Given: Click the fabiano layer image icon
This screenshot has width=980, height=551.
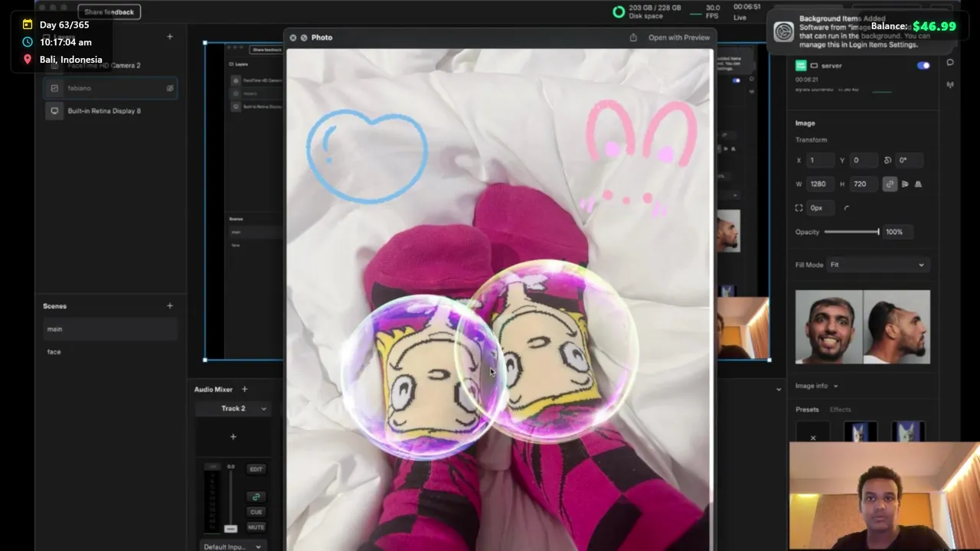Looking at the screenshot, I should [x=54, y=88].
